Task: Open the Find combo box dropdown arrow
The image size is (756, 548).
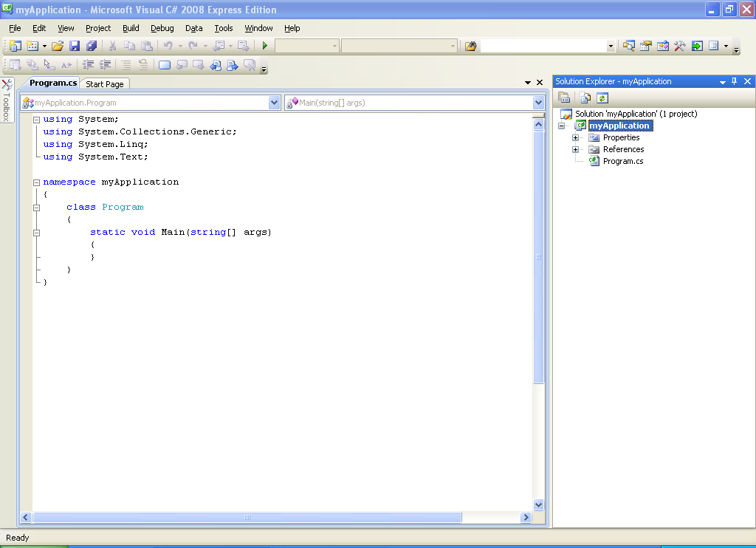Action: 611,47
